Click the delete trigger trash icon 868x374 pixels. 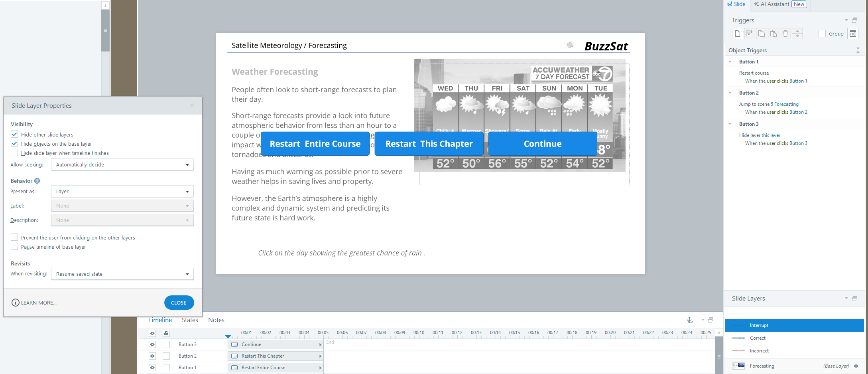click(785, 34)
